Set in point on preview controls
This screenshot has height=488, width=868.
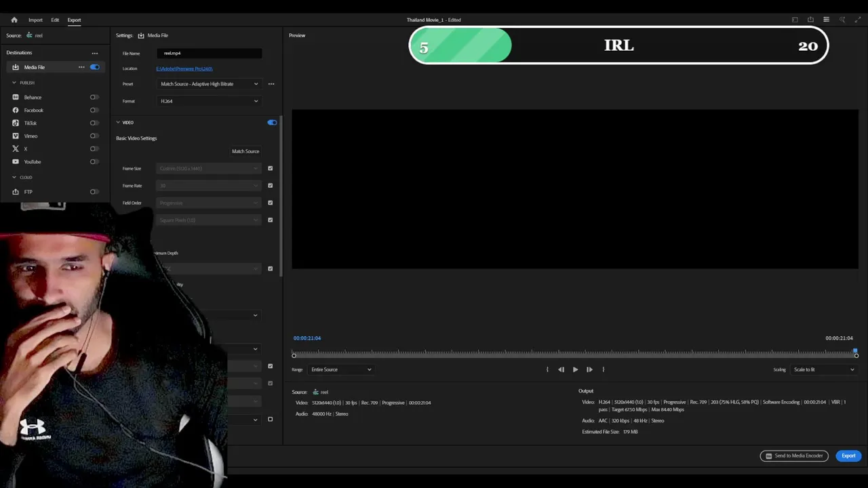tap(547, 369)
